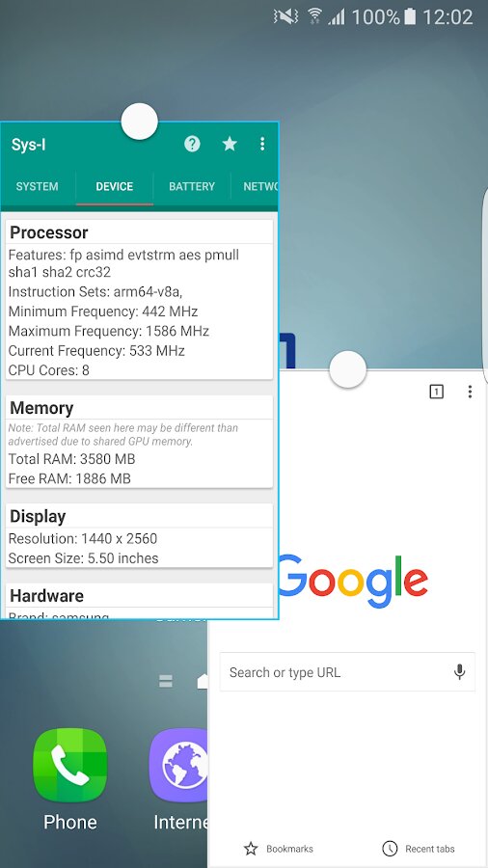This screenshot has width=488, height=868.
Task: Tap the white circle handle on Sys-I window
Action: 140,122
